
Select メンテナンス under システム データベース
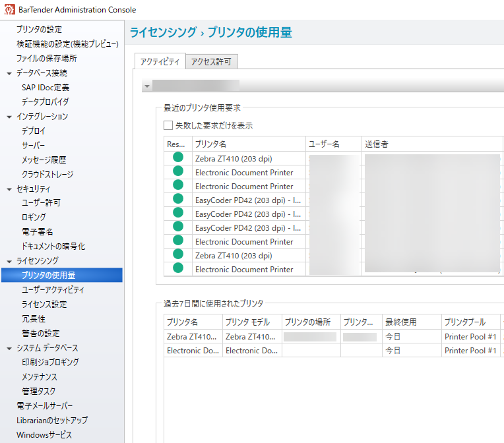39,376
